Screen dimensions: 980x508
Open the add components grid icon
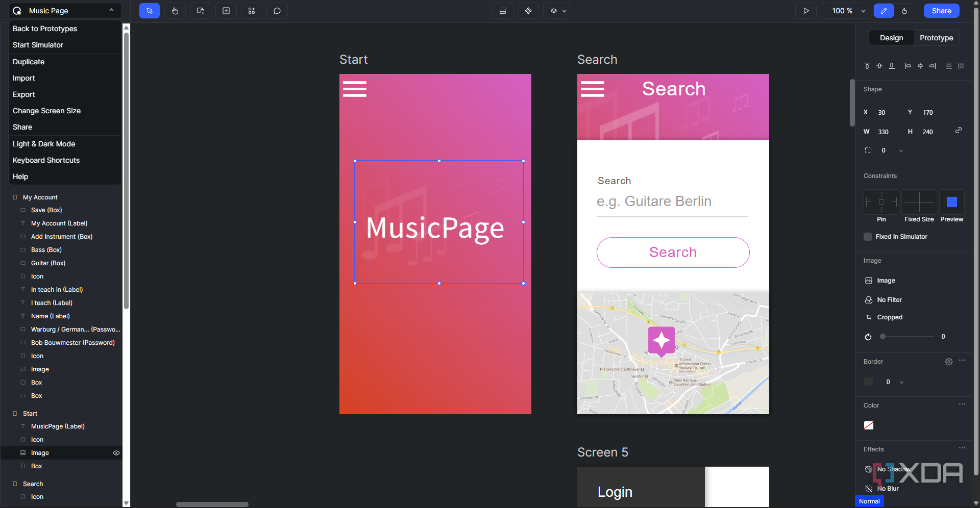point(252,11)
